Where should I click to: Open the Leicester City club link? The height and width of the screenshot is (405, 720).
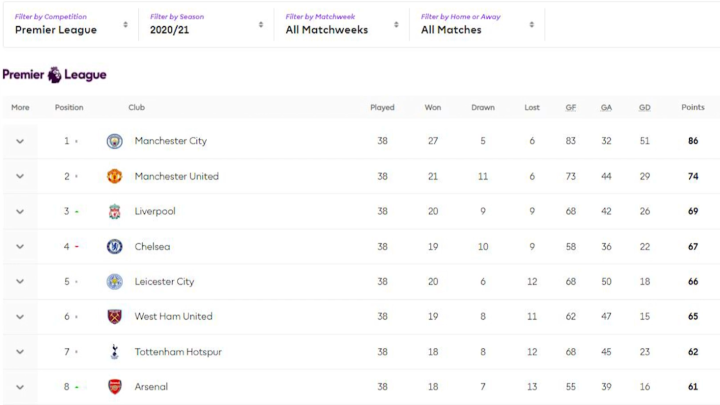pyautogui.click(x=164, y=282)
